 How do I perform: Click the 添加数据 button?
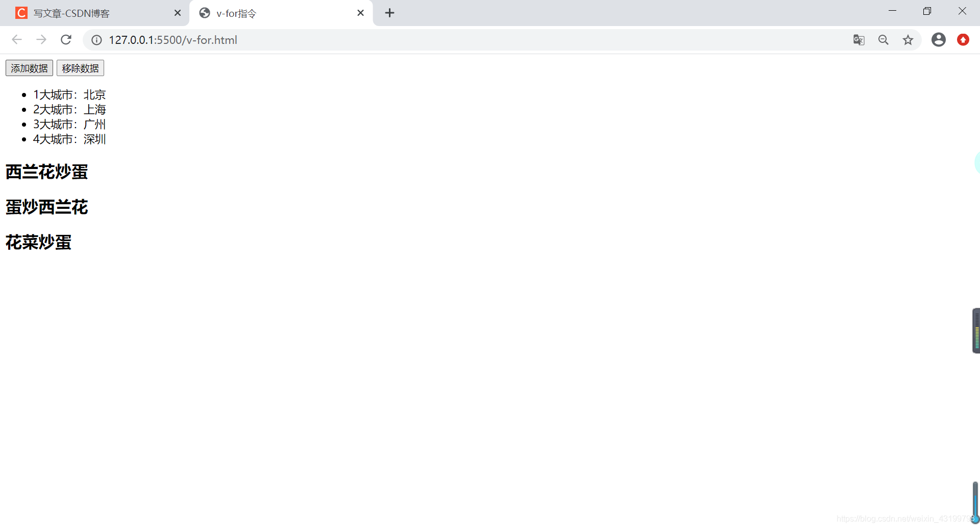tap(29, 68)
